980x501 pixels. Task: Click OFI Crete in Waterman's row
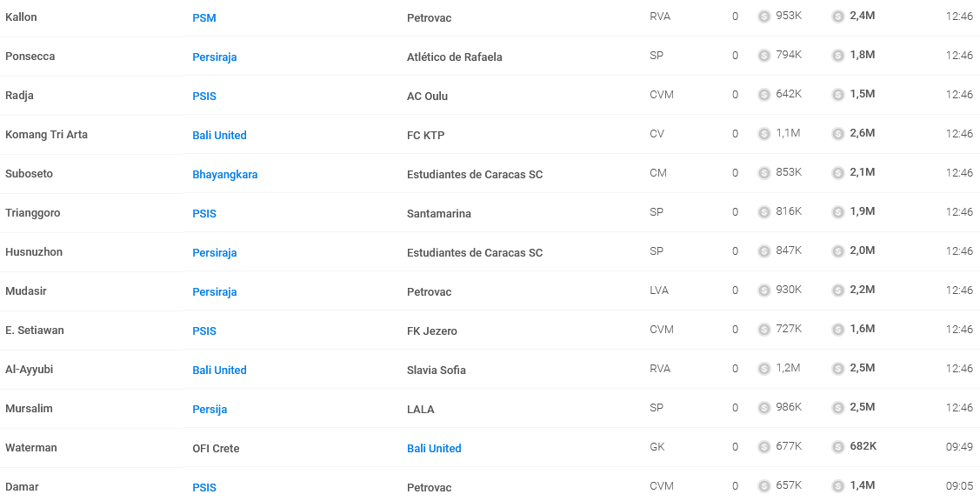[216, 449]
